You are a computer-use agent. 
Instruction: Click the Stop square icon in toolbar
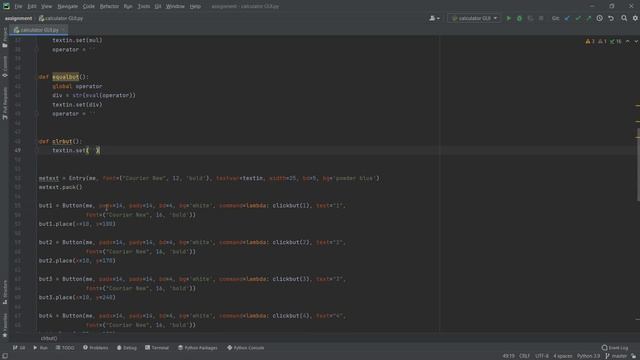[x=541, y=18]
